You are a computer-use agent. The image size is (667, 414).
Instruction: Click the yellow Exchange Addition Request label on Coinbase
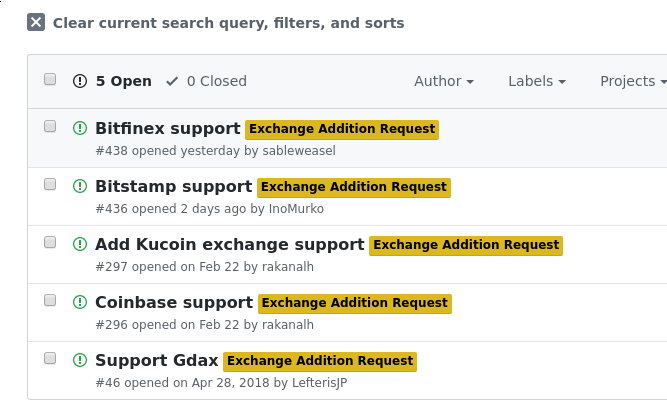(x=355, y=303)
